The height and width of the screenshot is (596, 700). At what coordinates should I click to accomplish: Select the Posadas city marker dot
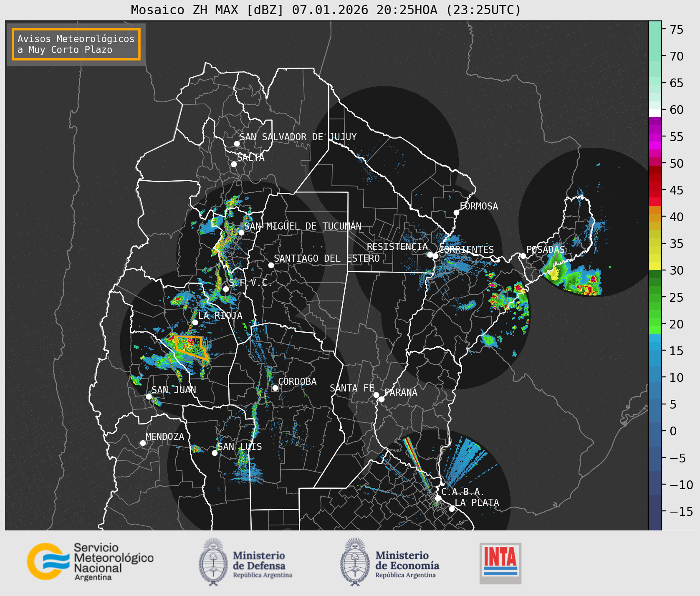coord(523,256)
